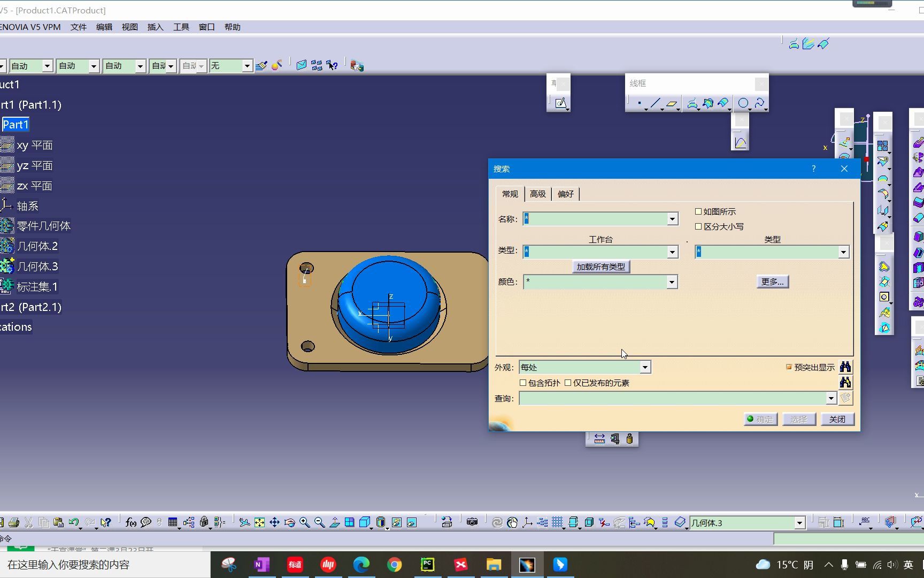This screenshot has height=578, width=924.
Task: Open the 文件 menu
Action: (x=78, y=27)
